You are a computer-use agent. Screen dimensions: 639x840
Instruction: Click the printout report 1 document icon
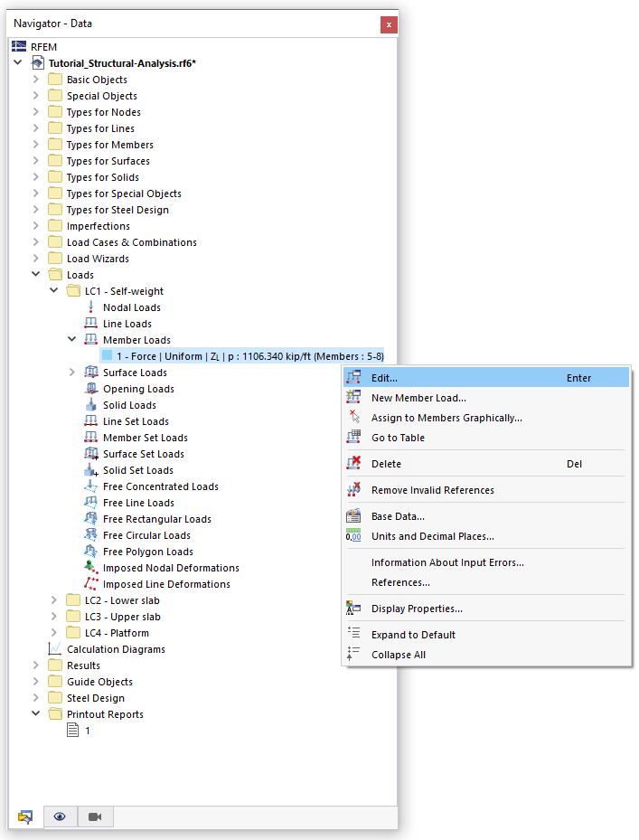pyautogui.click(x=72, y=731)
